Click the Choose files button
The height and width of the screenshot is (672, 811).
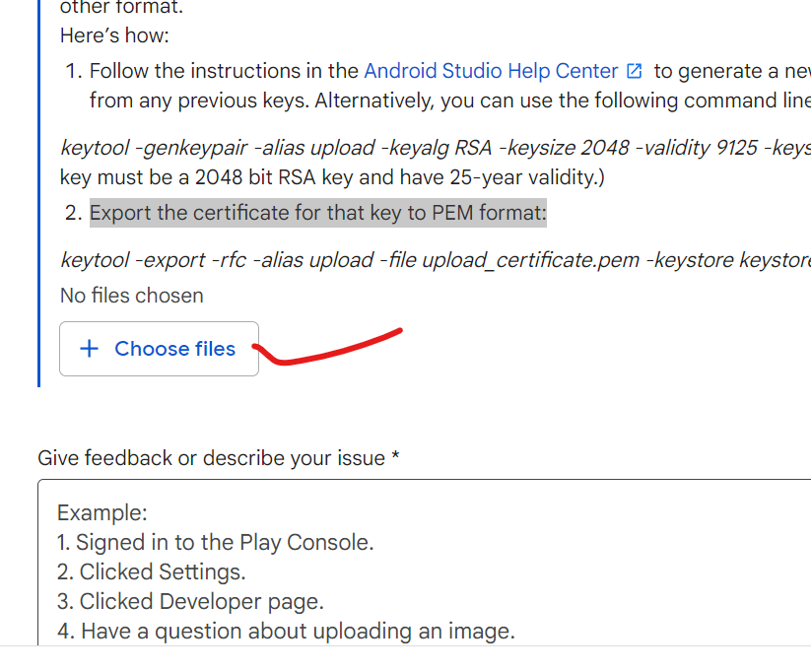coord(159,349)
